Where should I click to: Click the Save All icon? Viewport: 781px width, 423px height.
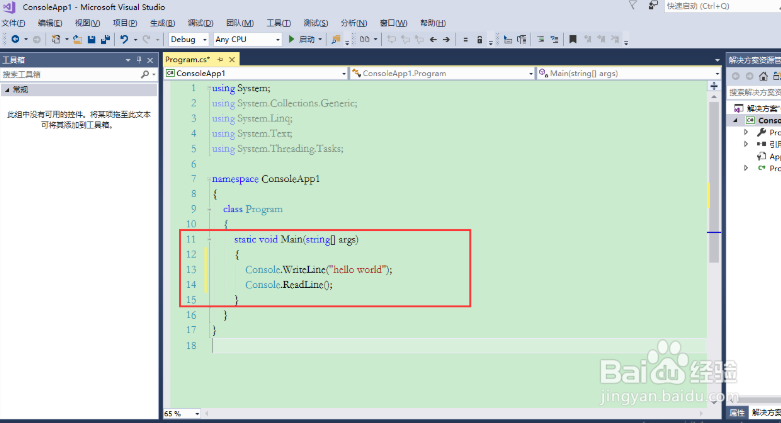[105, 39]
